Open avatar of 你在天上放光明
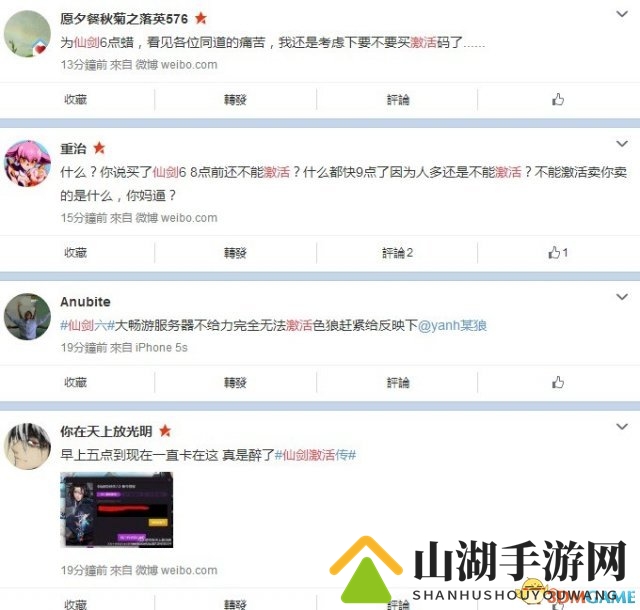This screenshot has width=640, height=610. (27, 446)
